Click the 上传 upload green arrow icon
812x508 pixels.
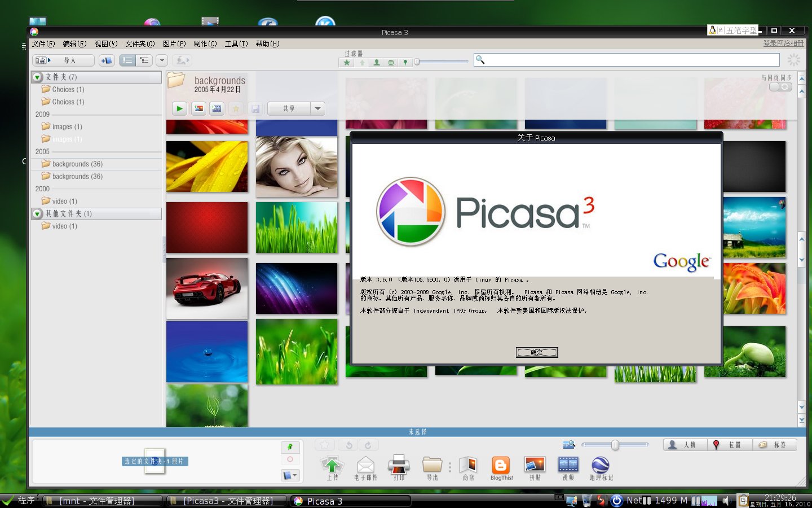pyautogui.click(x=332, y=465)
